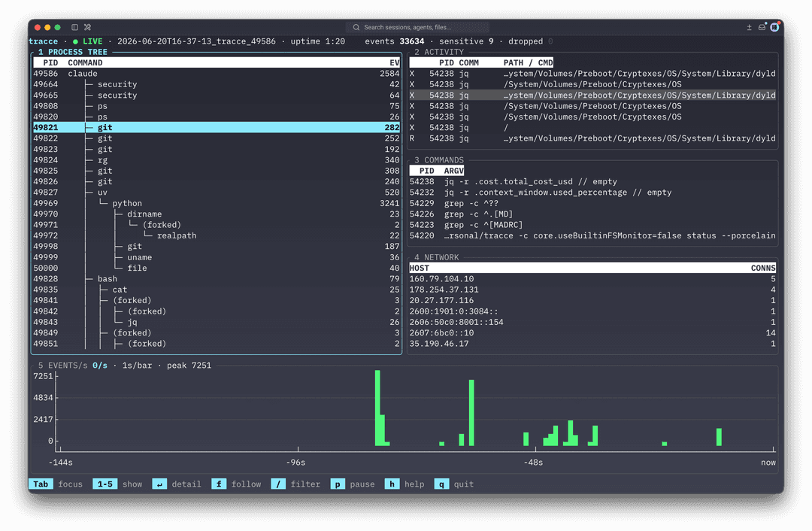Select dirname process row 49970
Image resolution: width=812 pixels, height=531 pixels.
217,214
